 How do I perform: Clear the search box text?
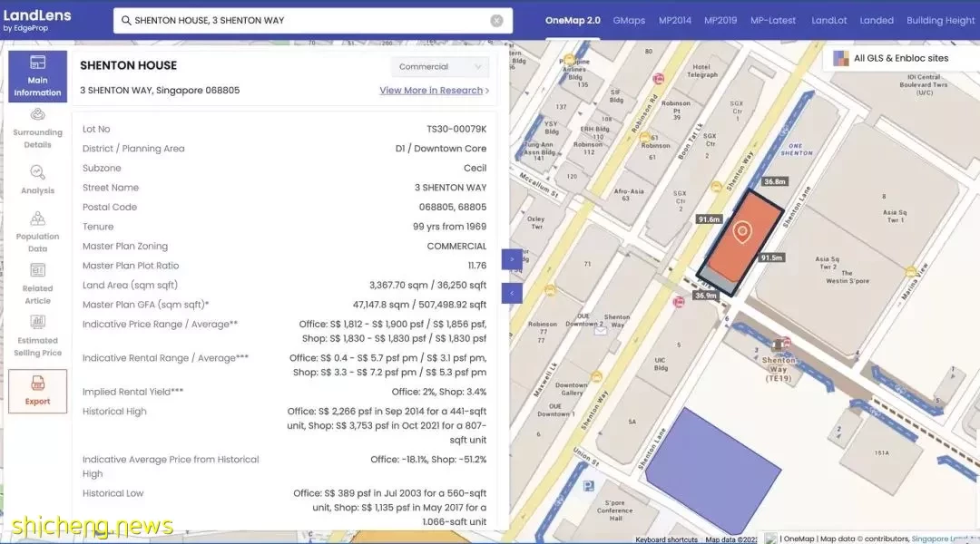click(497, 21)
